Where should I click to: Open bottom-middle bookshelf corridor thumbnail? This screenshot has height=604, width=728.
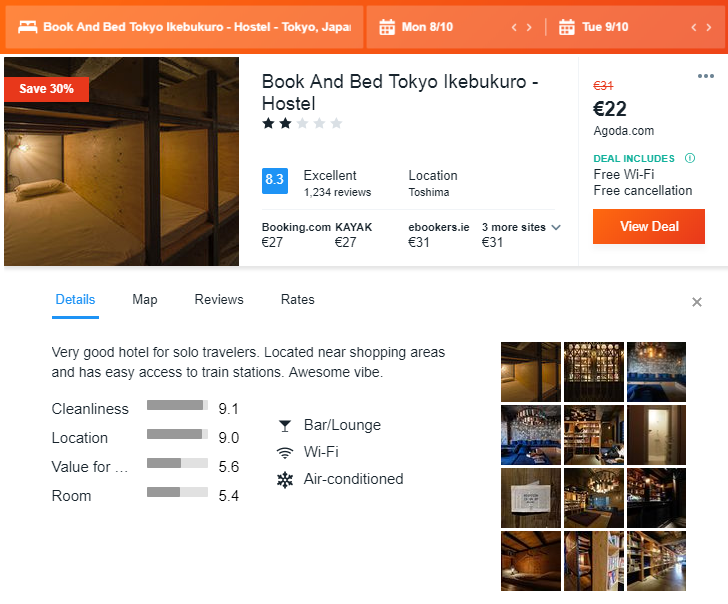(594, 561)
